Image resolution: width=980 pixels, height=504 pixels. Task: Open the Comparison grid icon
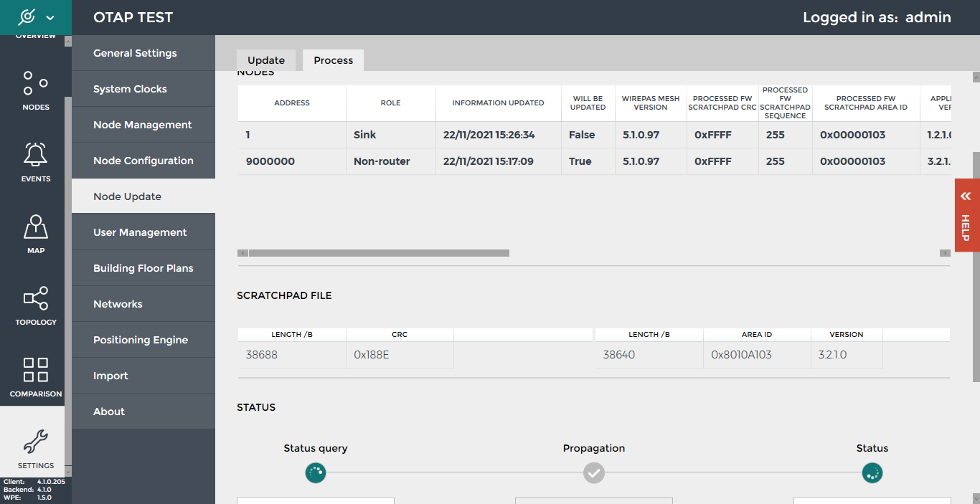35,370
